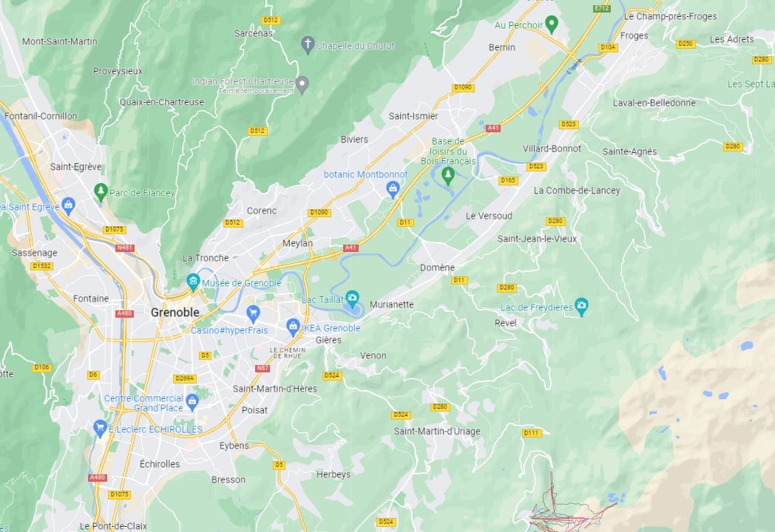Select the IKEA Grenoble shopping bag pin
Screen dimensions: 775x532
click(x=293, y=327)
